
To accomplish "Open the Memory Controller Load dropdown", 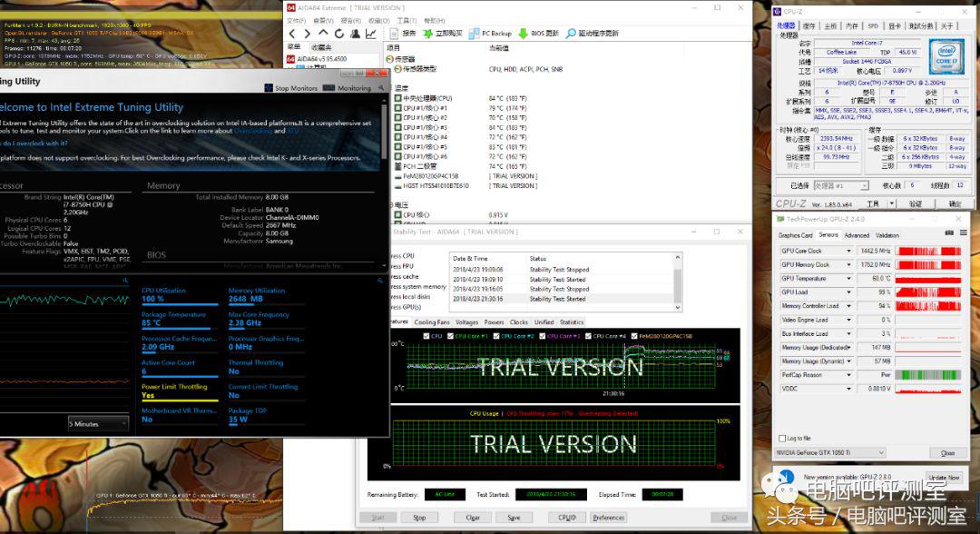I will (848, 306).
